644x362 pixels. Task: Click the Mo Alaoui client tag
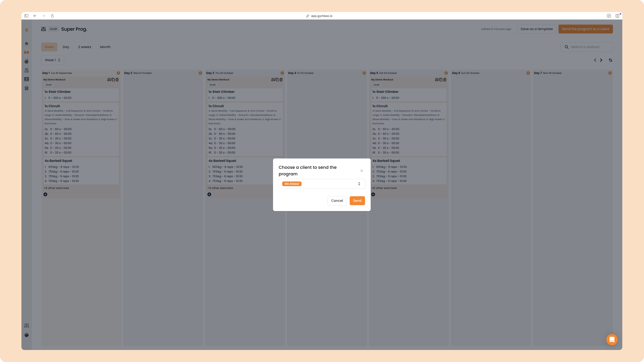292,184
